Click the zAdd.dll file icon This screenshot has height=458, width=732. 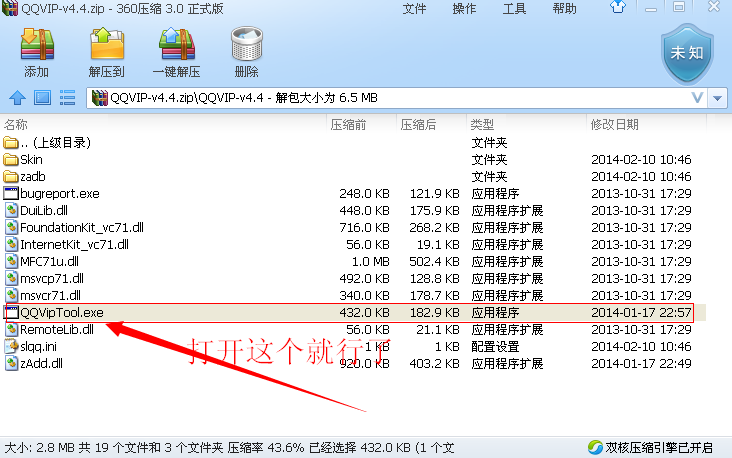pos(11,363)
